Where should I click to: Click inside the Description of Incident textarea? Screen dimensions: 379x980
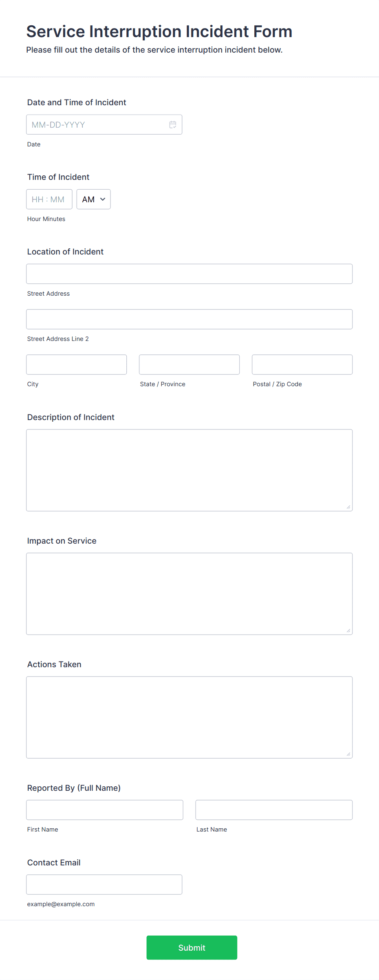[x=189, y=469]
